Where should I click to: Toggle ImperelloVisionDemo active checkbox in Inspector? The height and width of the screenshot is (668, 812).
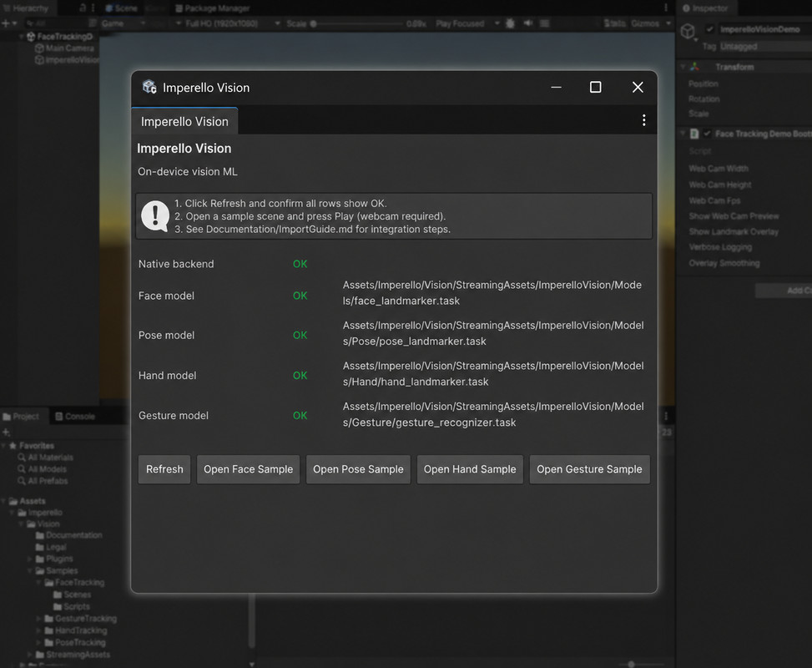pyautogui.click(x=709, y=29)
